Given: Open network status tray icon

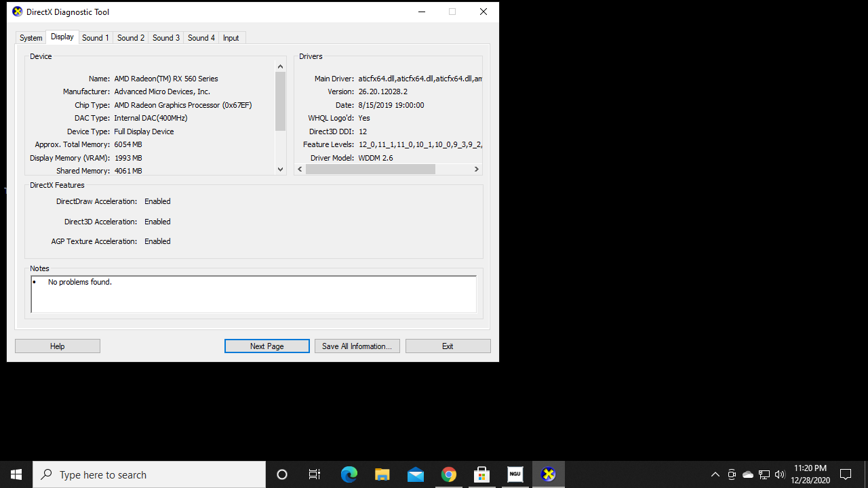Looking at the screenshot, I should (x=764, y=474).
